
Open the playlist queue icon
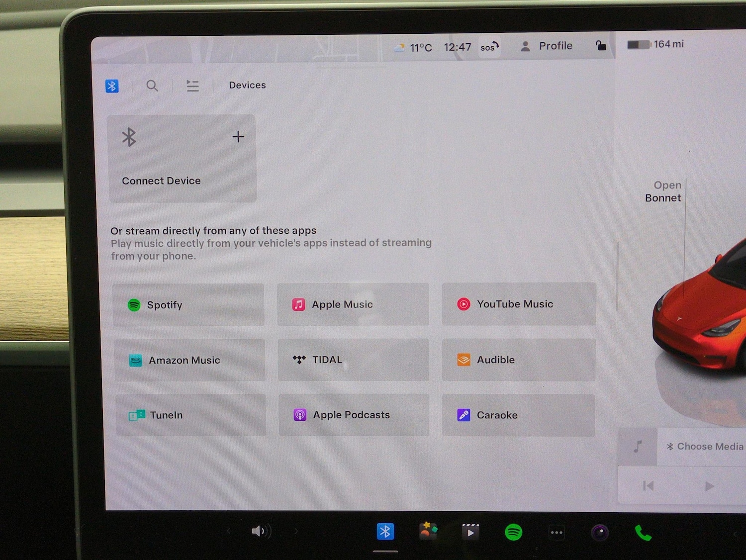click(x=192, y=86)
